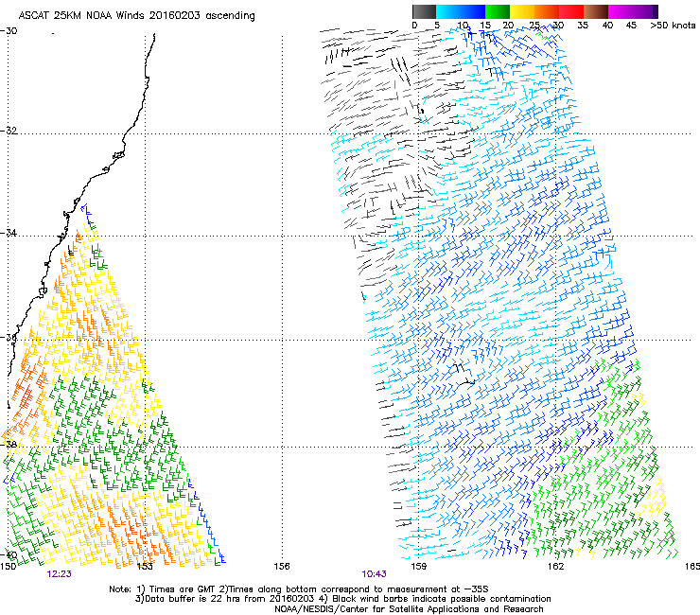The width and height of the screenshot is (700, 615).
Task: Select the orange 25–30 knots color bar segment
Action: coord(547,11)
